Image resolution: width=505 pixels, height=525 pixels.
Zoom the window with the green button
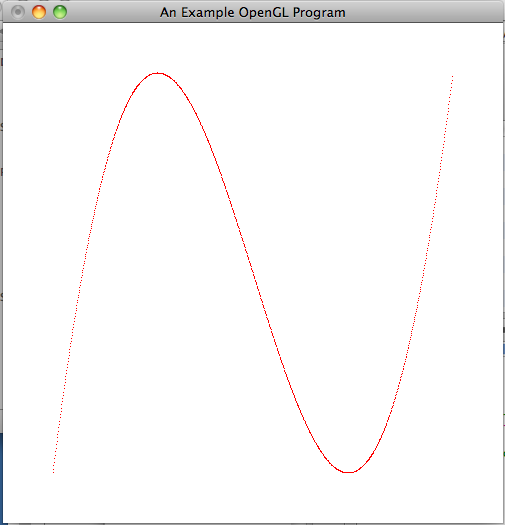(60, 12)
